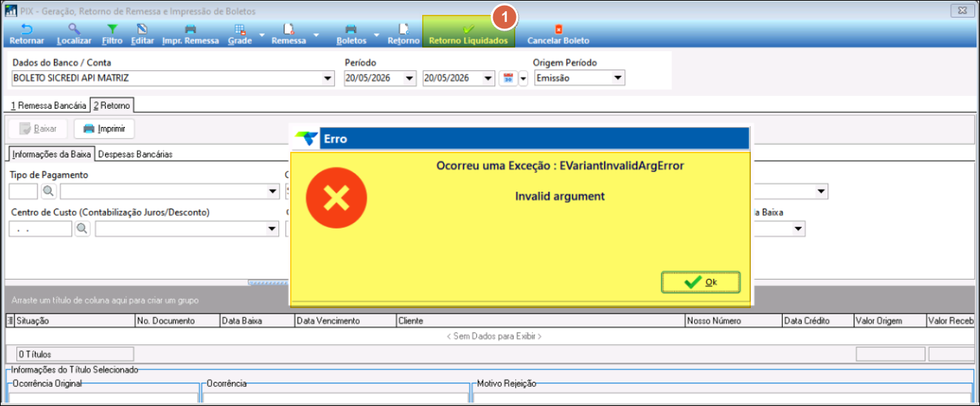Viewport: 980px width, 406px height.
Task: Click the Impr. Remessa printer icon
Action: pos(190,29)
